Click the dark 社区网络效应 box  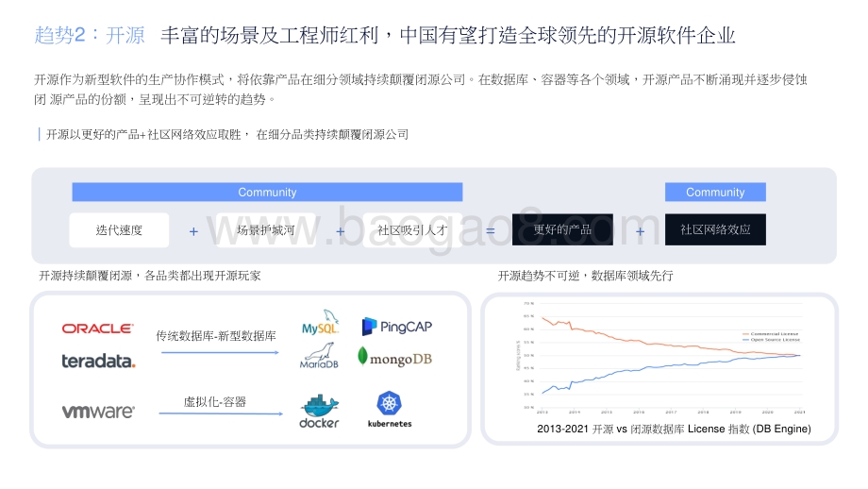[x=715, y=229]
